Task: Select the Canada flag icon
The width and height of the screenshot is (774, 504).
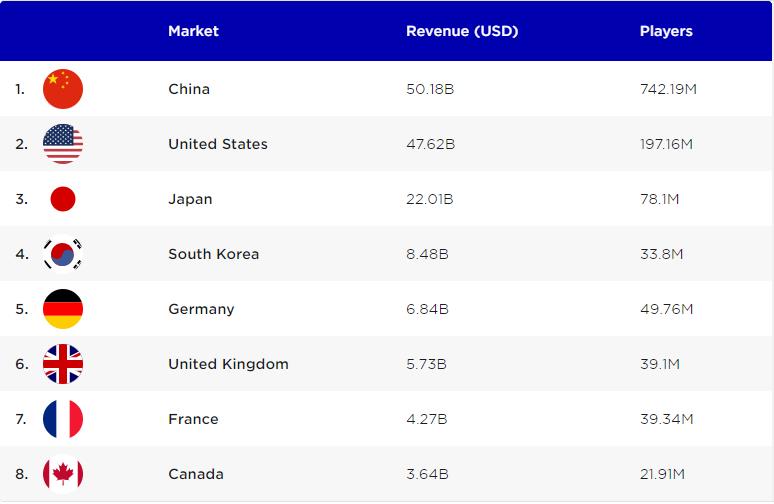Action: point(63,474)
